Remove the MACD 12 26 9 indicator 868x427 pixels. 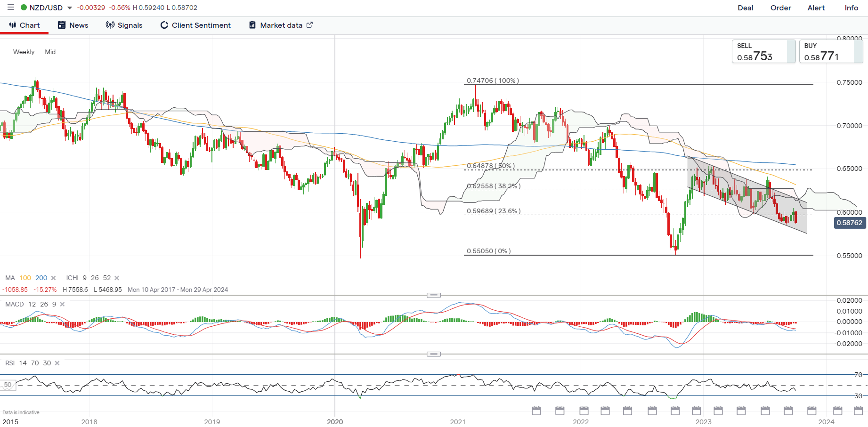coord(62,305)
